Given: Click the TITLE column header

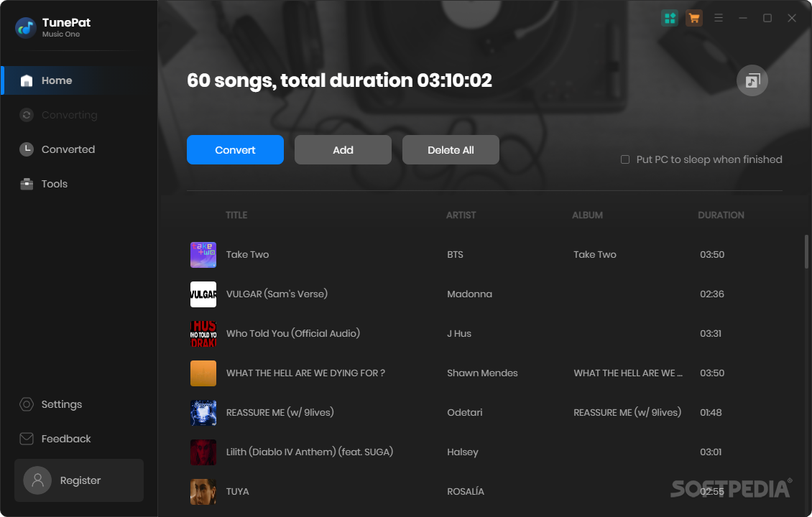Looking at the screenshot, I should [236, 215].
